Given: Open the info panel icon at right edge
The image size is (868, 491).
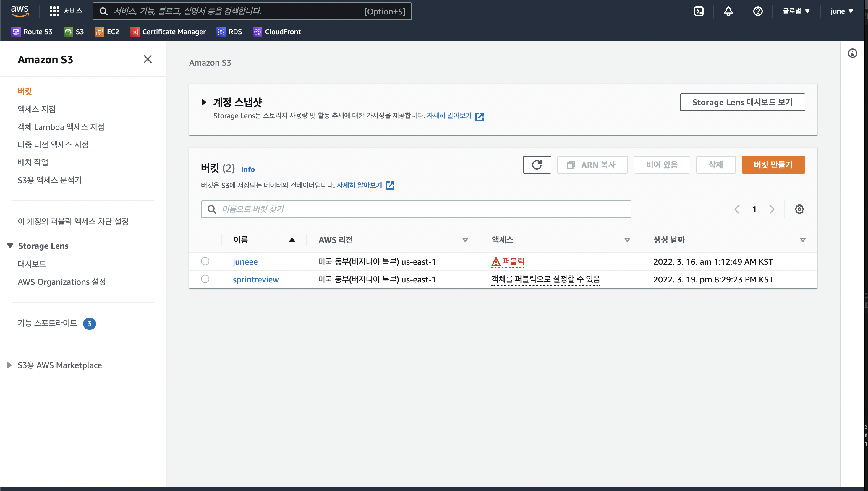Looking at the screenshot, I should click(852, 53).
